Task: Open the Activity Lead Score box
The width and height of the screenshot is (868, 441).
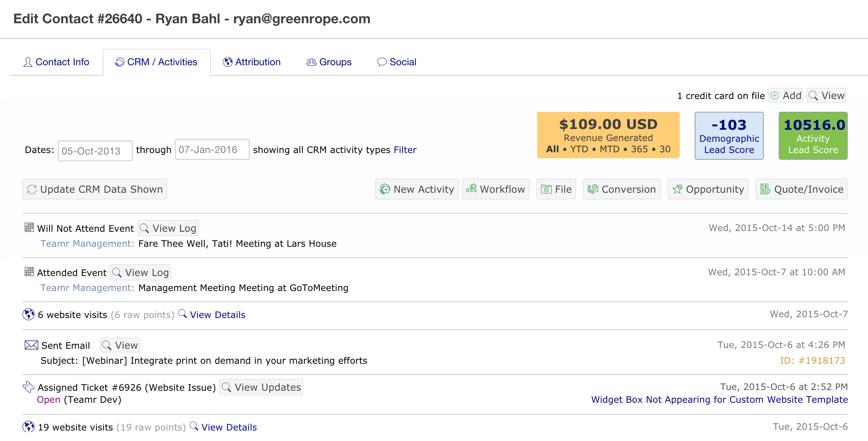Action: pos(813,136)
